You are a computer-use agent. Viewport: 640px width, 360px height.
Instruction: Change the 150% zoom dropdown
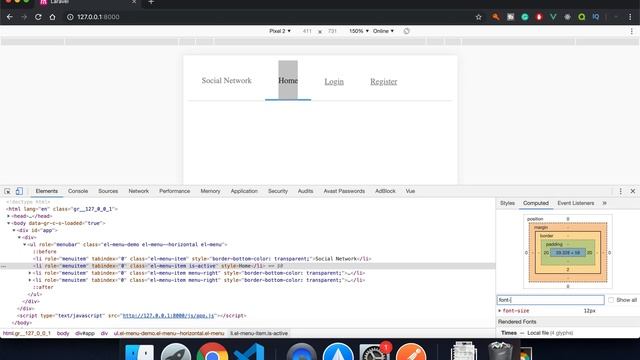359,31
